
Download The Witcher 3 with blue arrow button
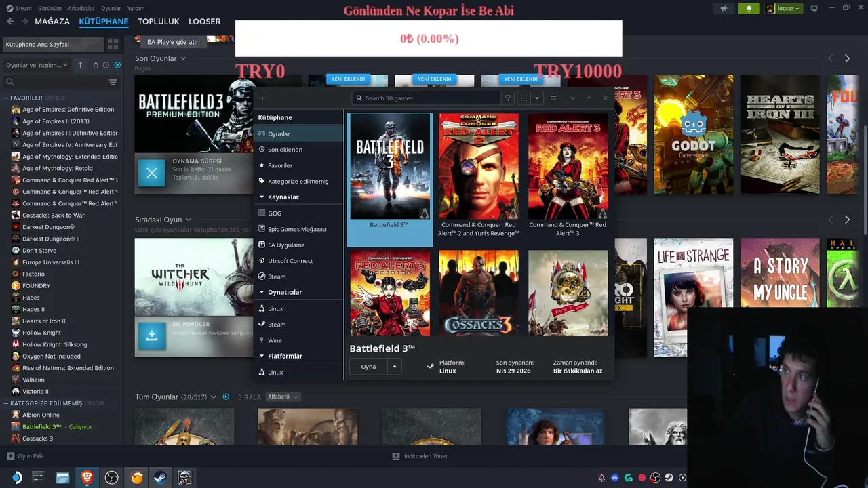point(152,336)
